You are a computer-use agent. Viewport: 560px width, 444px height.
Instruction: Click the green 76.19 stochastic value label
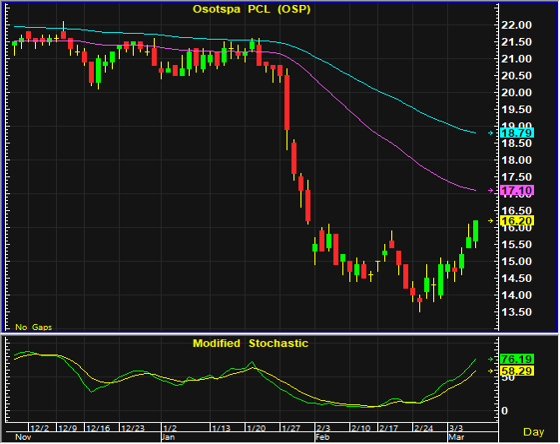tap(517, 359)
